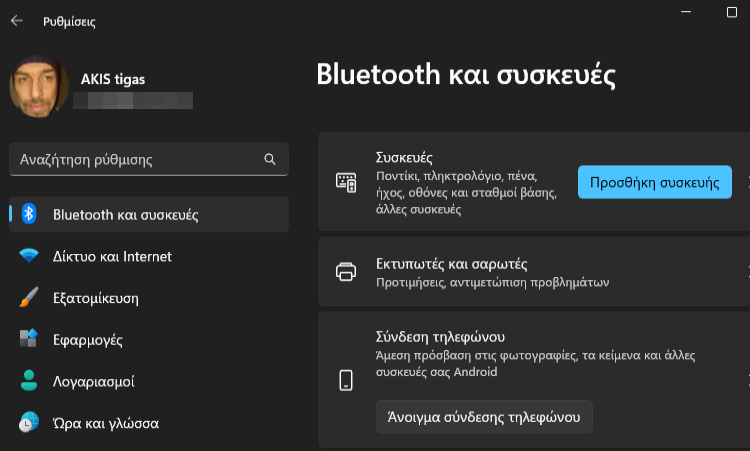Click the Bluetooth και συσκευές page heading
750x451 pixels.
coord(466,75)
